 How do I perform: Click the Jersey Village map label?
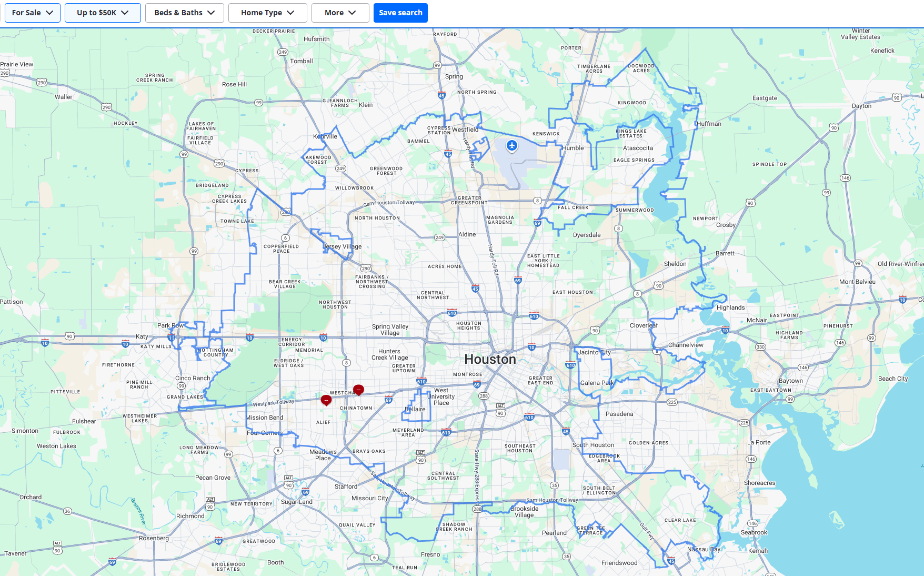point(343,246)
